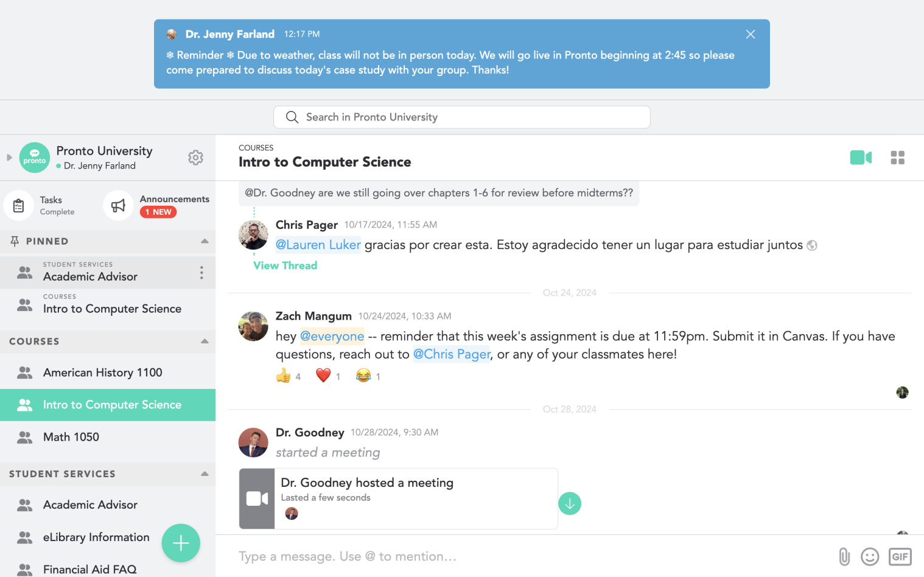Expand the organization sidebar arrow

[x=9, y=158]
